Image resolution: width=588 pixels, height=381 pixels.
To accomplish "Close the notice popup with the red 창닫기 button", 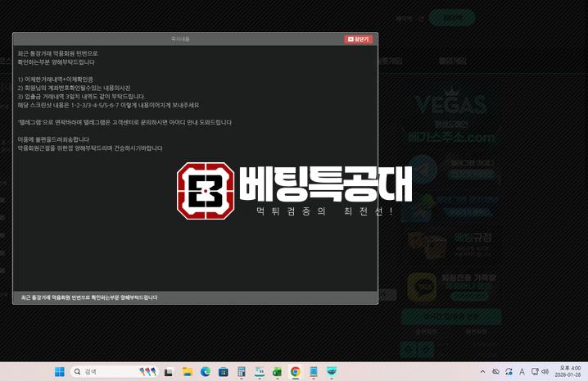I will pos(358,39).
